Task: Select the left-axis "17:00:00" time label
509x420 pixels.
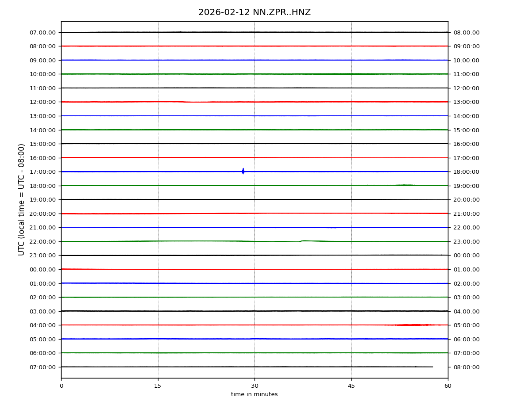Action: (43, 172)
